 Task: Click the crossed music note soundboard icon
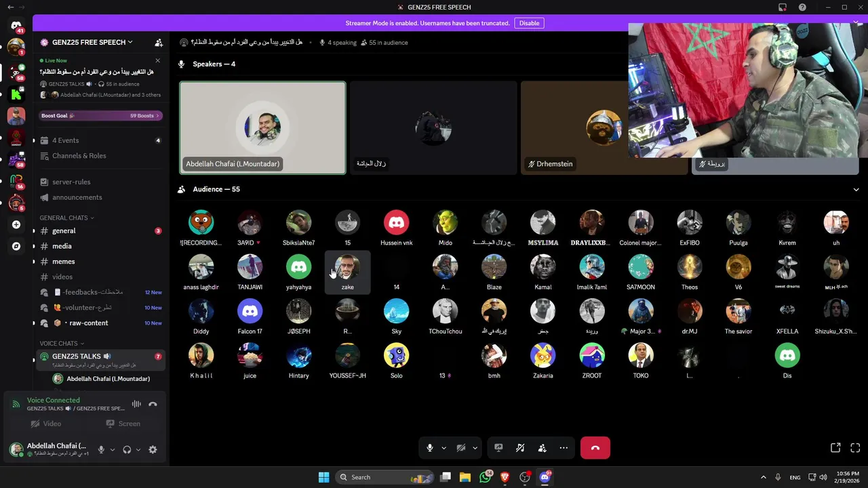pyautogui.click(x=520, y=448)
